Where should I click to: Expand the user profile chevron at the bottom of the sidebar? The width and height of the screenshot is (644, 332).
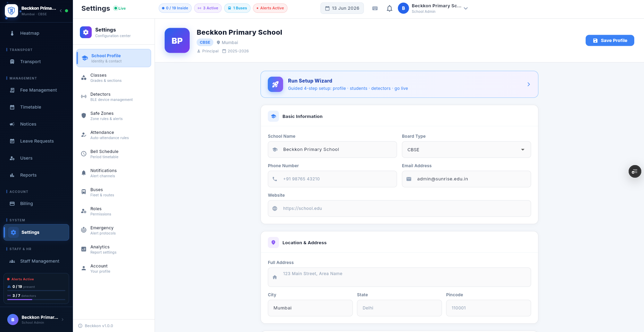coord(63,320)
